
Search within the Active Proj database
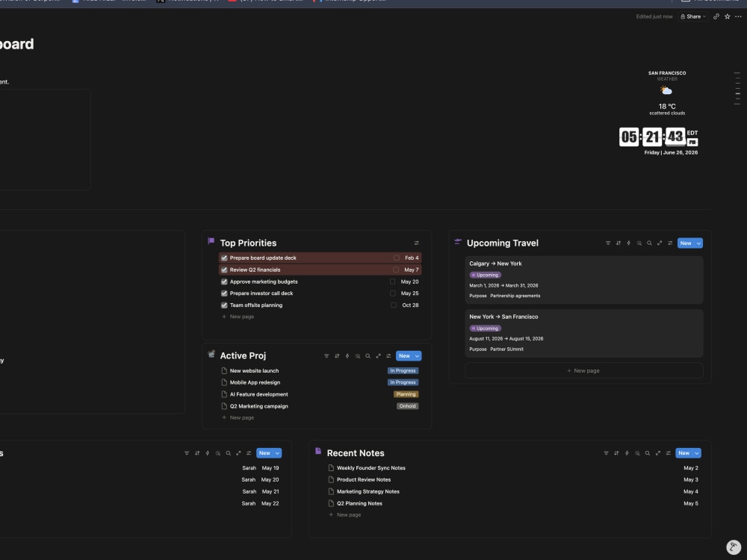pos(368,355)
